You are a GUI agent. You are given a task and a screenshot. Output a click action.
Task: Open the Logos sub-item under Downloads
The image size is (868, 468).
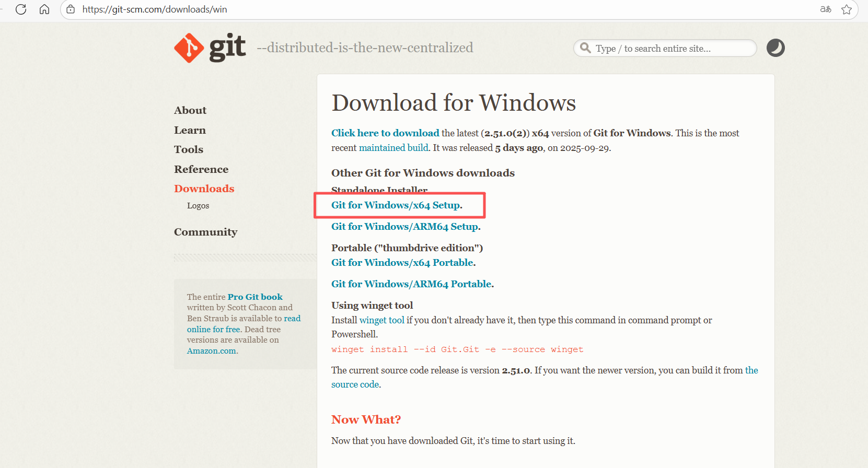(198, 206)
